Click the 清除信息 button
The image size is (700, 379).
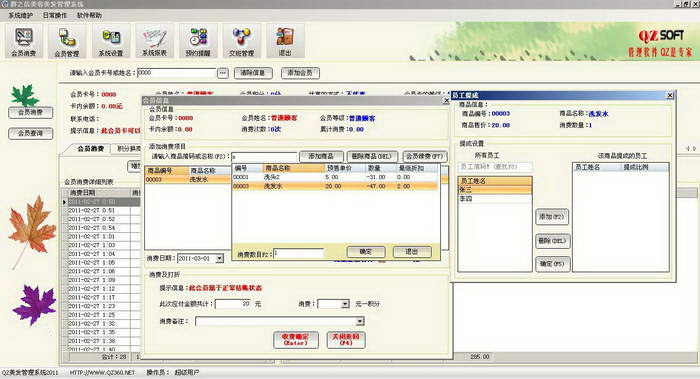(x=253, y=73)
